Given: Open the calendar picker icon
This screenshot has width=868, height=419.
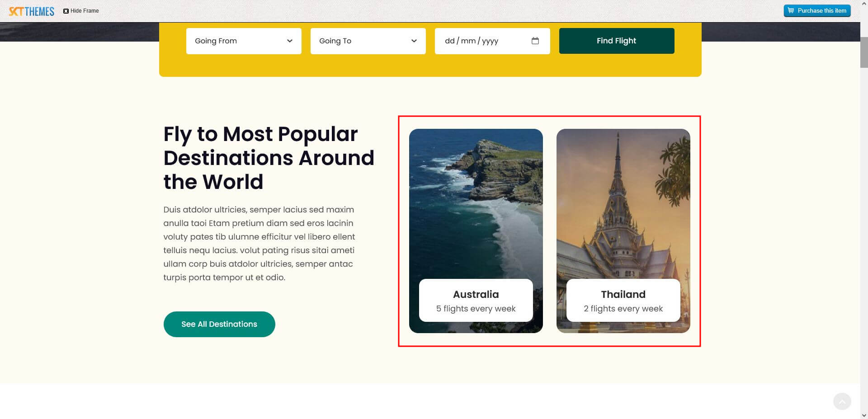Looking at the screenshot, I should pos(535,41).
